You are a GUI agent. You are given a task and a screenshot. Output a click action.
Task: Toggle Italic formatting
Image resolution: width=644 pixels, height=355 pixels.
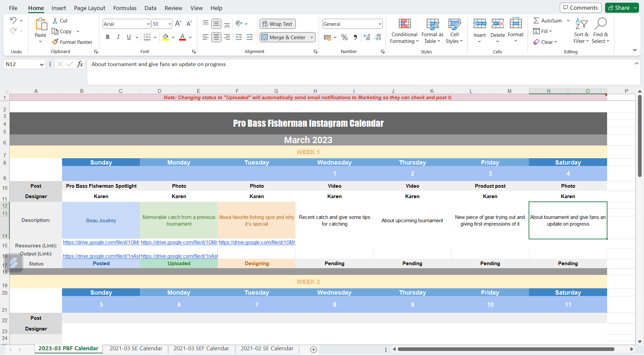118,37
